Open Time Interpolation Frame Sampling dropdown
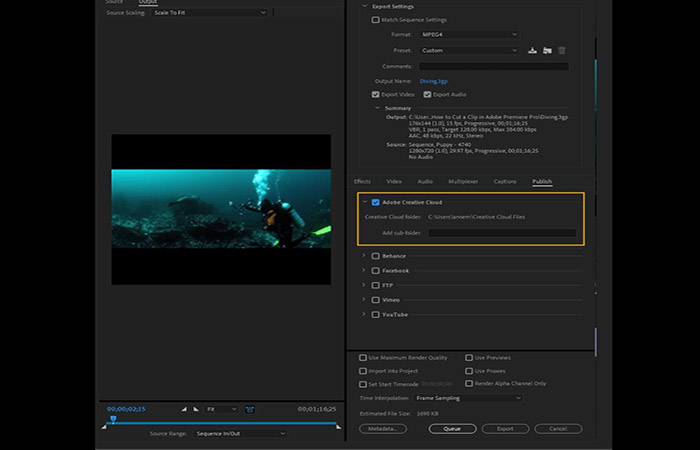The height and width of the screenshot is (450, 700). 468,398
